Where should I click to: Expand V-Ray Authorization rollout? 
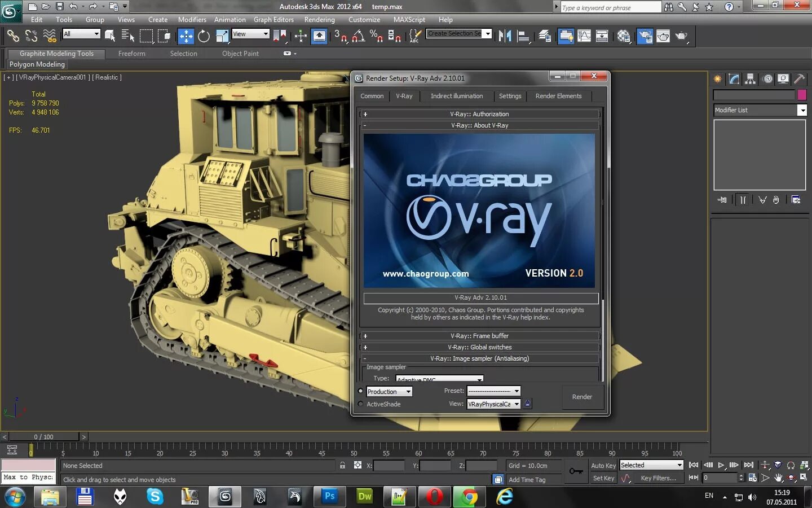click(x=479, y=114)
